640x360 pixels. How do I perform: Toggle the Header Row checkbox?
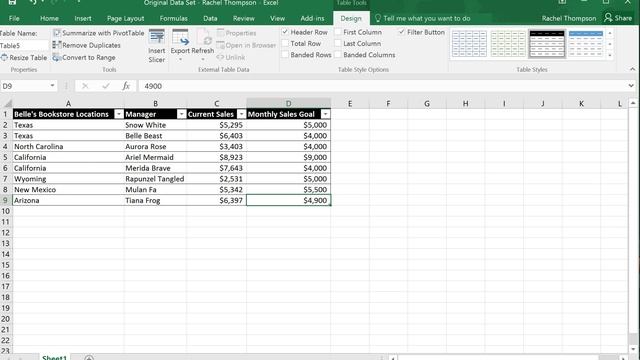[285, 32]
